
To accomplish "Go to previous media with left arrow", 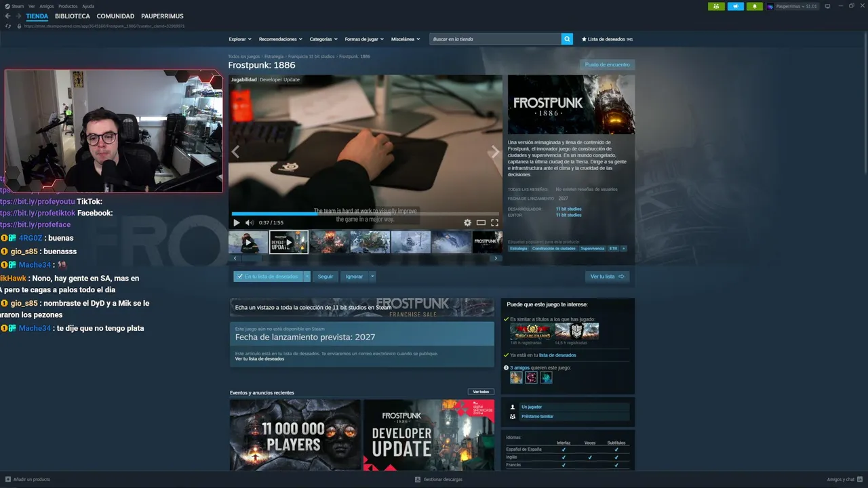I will [x=235, y=152].
